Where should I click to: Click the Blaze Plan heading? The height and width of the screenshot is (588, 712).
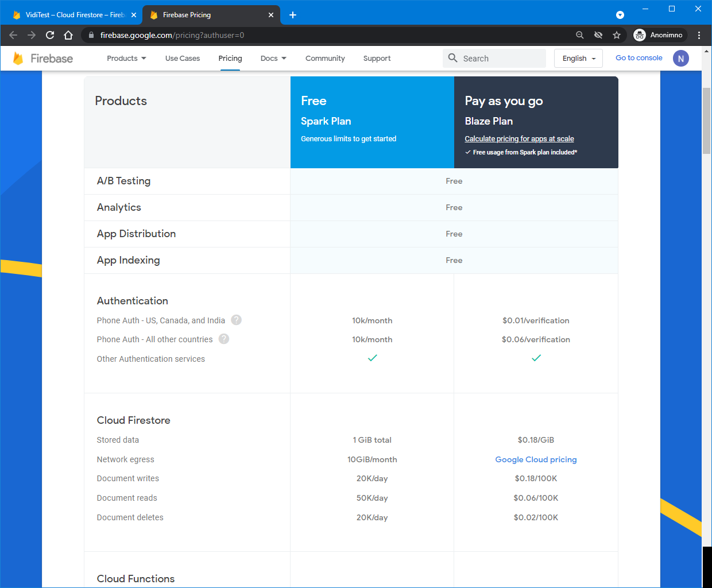coord(489,121)
